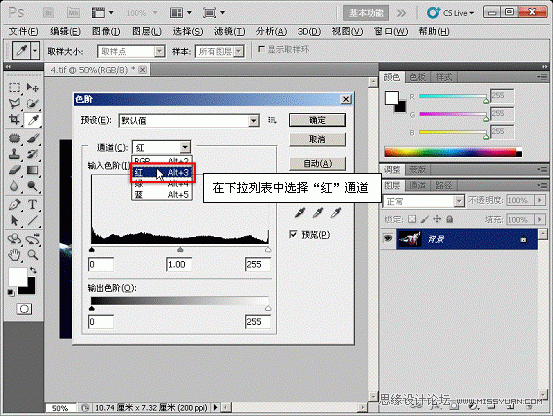Click the foreground color swatch in toolbox
The width and height of the screenshot is (553, 416).
click(x=18, y=277)
